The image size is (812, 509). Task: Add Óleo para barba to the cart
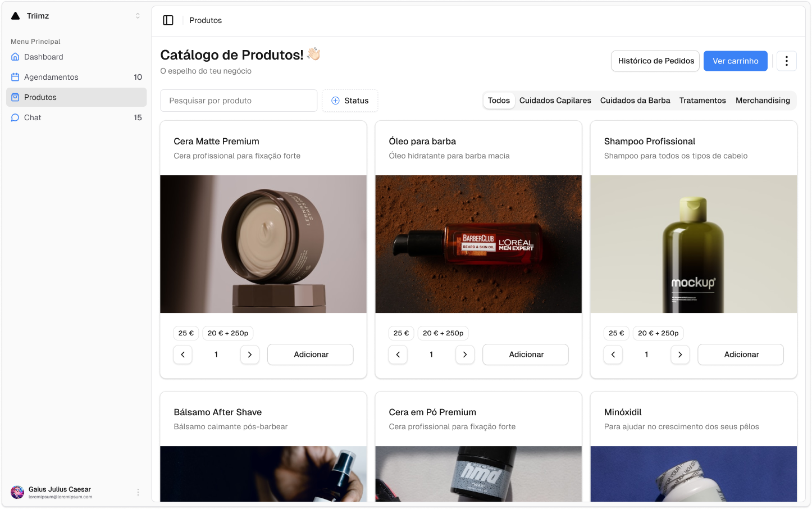coord(526,355)
